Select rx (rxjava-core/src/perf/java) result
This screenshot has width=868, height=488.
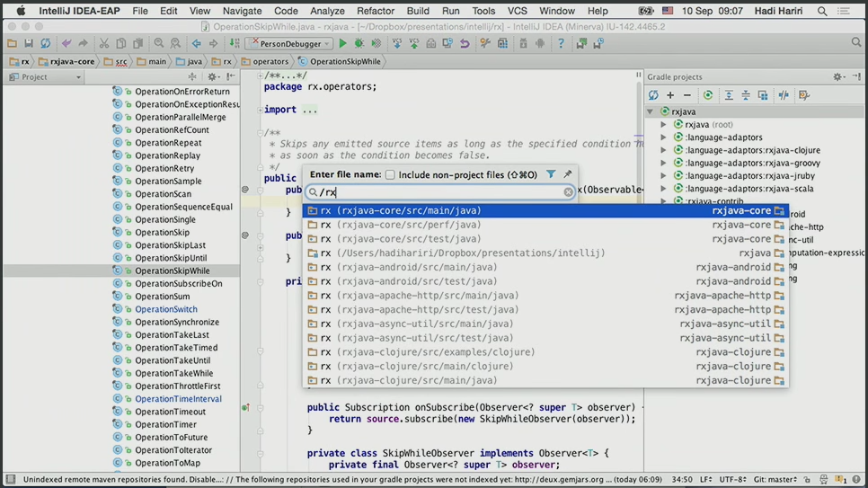point(545,225)
